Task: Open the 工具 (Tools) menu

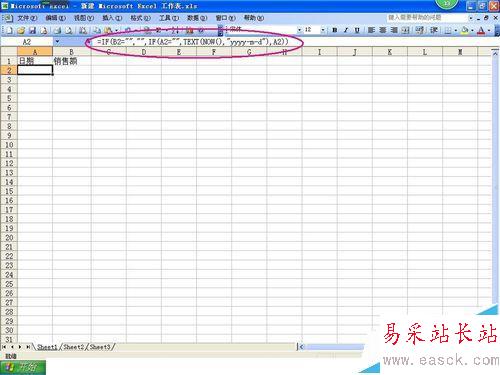Action: point(169,18)
